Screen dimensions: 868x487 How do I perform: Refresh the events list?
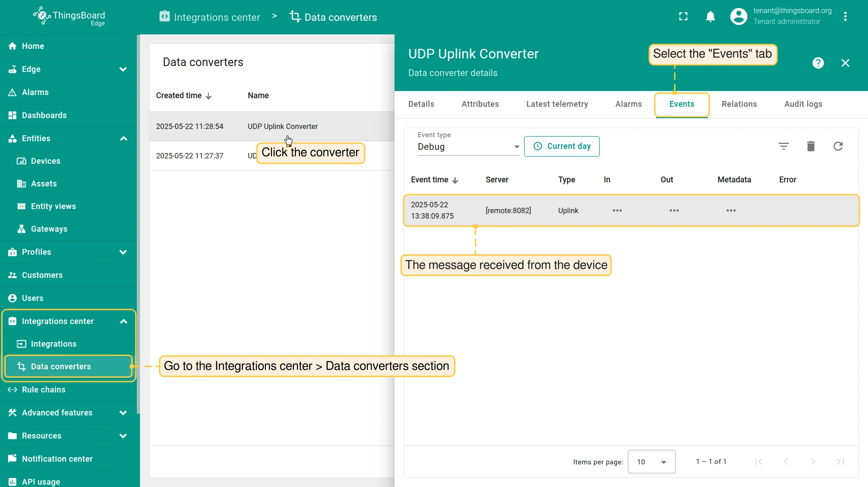[x=838, y=146]
